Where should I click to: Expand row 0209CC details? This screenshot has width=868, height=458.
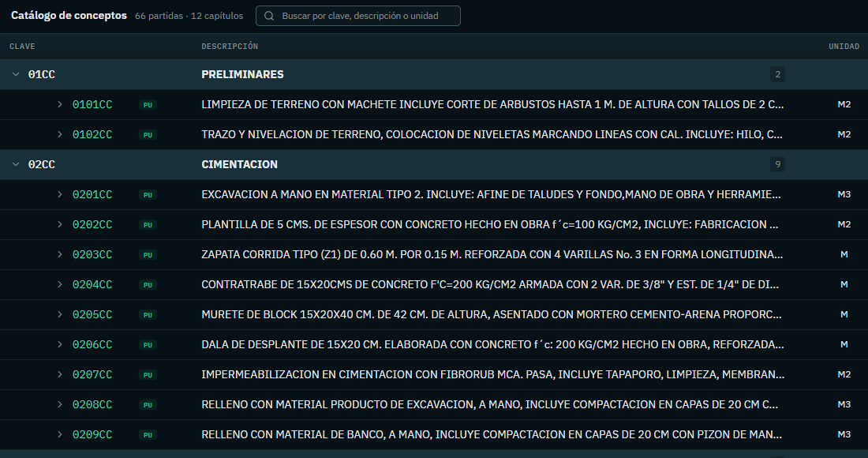pyautogui.click(x=60, y=435)
